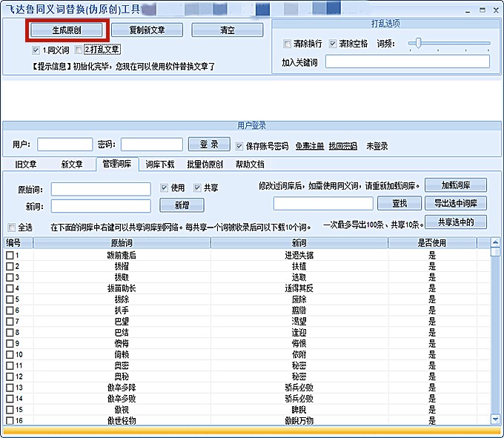Screen dimensions: 504x438
Task: Focus the 加入关键词 input field
Action: [408, 62]
